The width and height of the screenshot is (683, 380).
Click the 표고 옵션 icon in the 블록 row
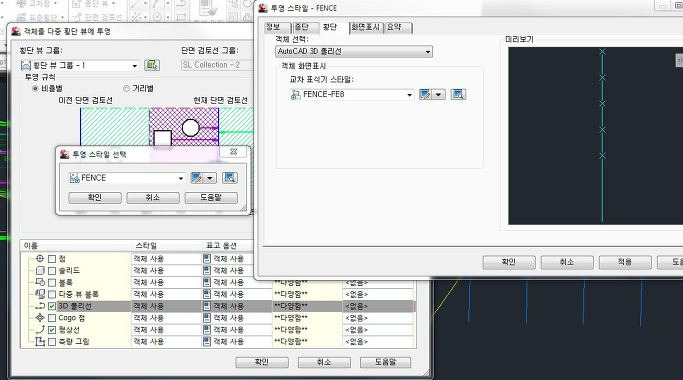pyautogui.click(x=207, y=282)
